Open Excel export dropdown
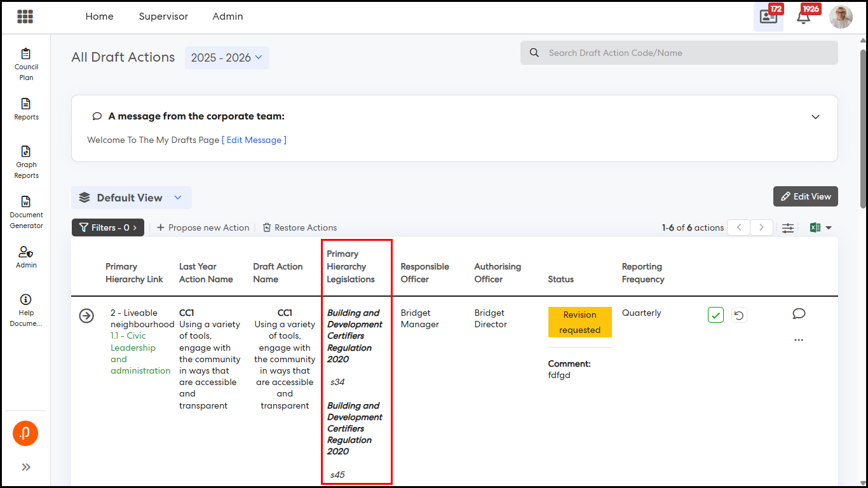Screen dimensions: 868x488 click(821, 228)
